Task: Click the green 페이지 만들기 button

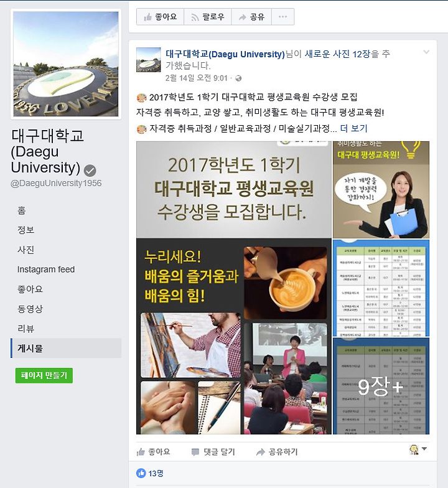Action: point(44,375)
